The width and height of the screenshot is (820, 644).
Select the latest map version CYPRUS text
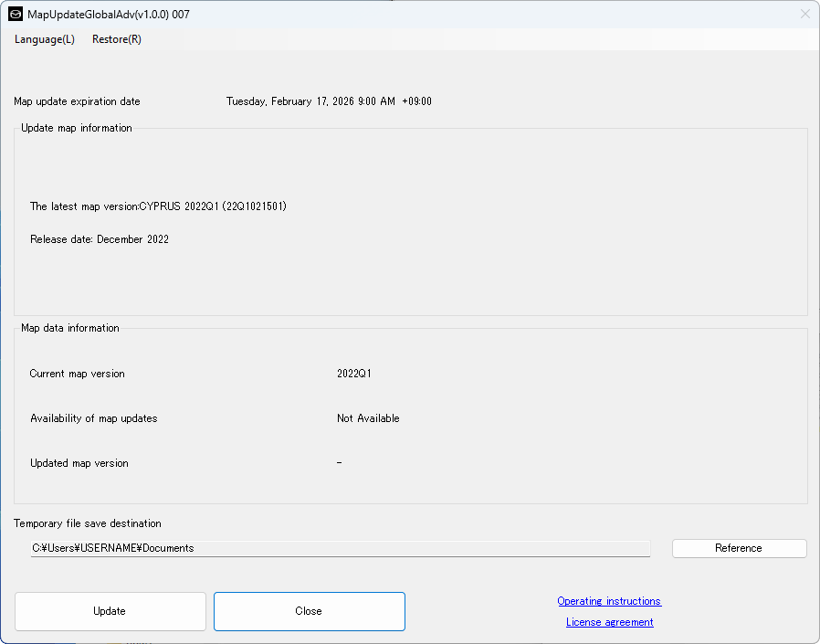click(x=158, y=206)
